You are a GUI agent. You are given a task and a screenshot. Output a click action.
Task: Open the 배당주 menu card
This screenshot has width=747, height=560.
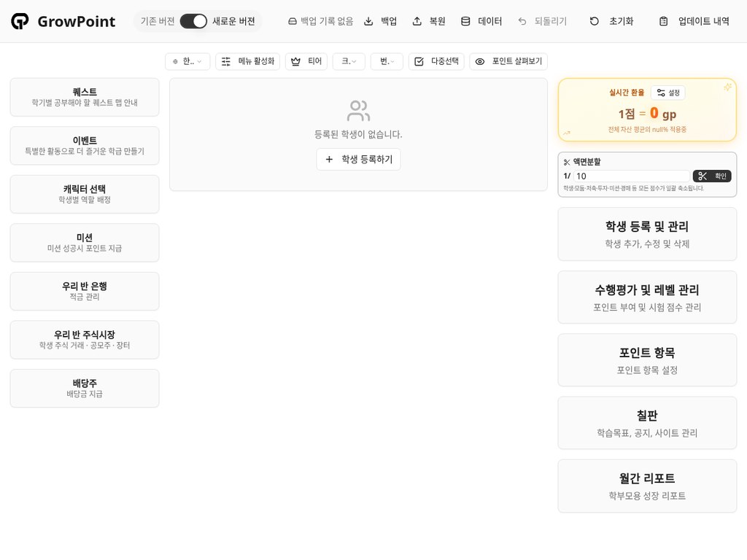tap(85, 389)
